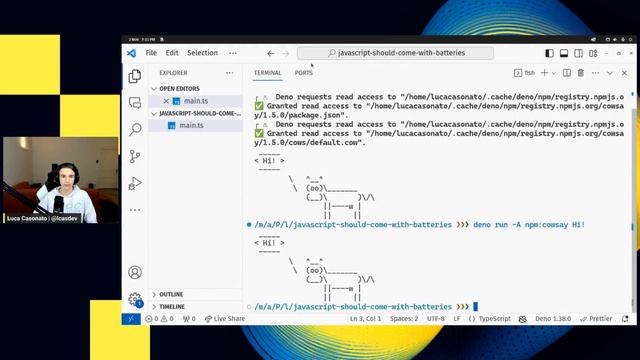Expand the Outline section
This screenshot has height=360, width=640.
171,294
